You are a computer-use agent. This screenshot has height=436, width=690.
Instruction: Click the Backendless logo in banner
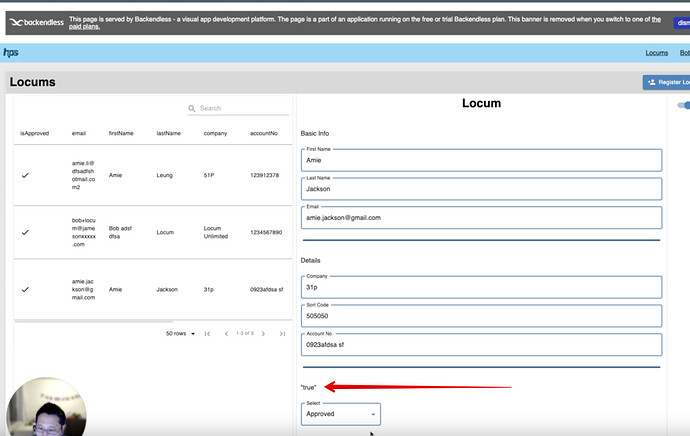[37, 22]
